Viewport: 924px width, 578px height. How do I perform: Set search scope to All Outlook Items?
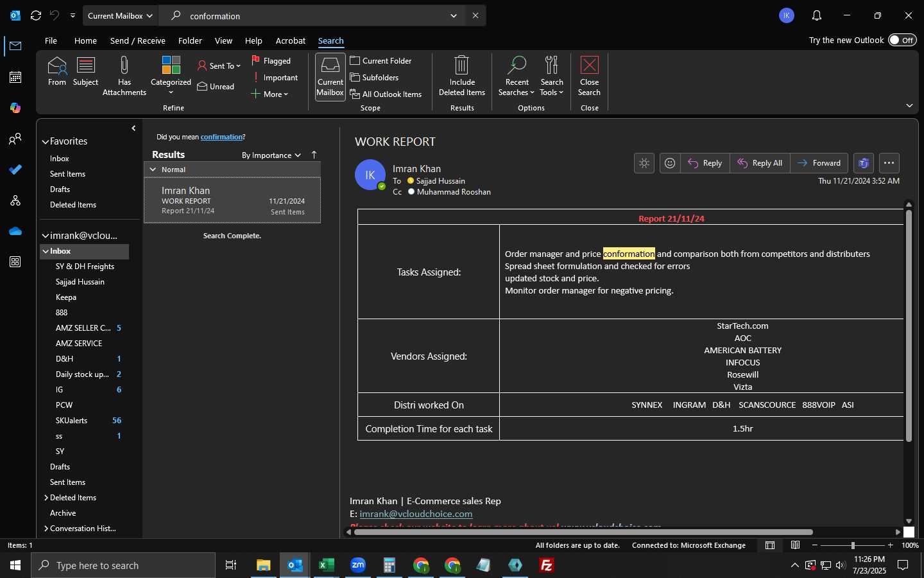(386, 94)
